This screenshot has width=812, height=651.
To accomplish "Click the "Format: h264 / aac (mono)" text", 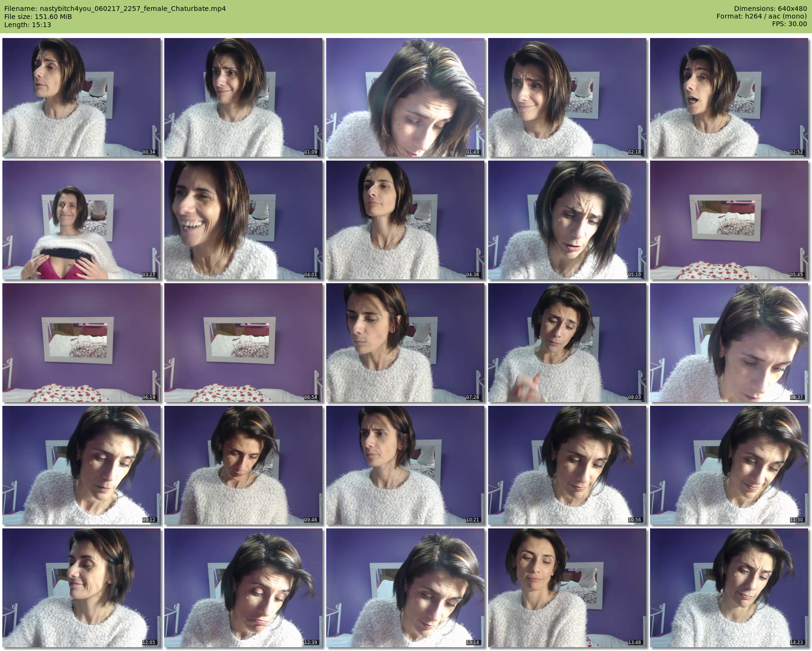I will pyautogui.click(x=762, y=16).
